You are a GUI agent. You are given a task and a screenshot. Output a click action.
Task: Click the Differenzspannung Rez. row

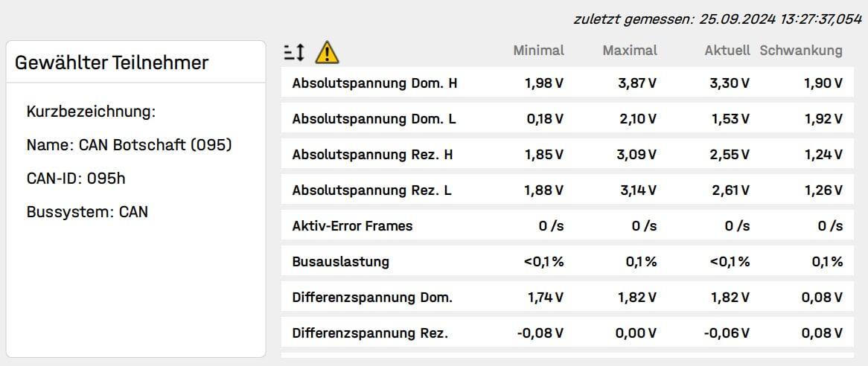(370, 333)
